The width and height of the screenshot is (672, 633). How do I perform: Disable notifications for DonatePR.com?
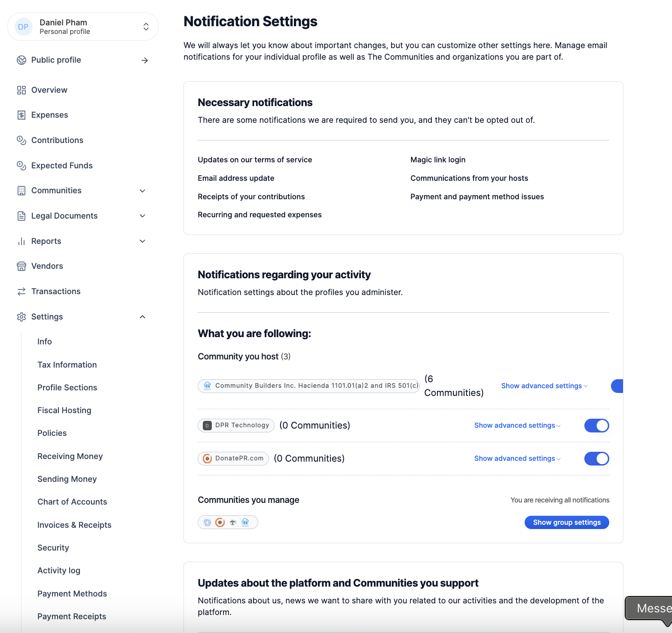coord(596,459)
